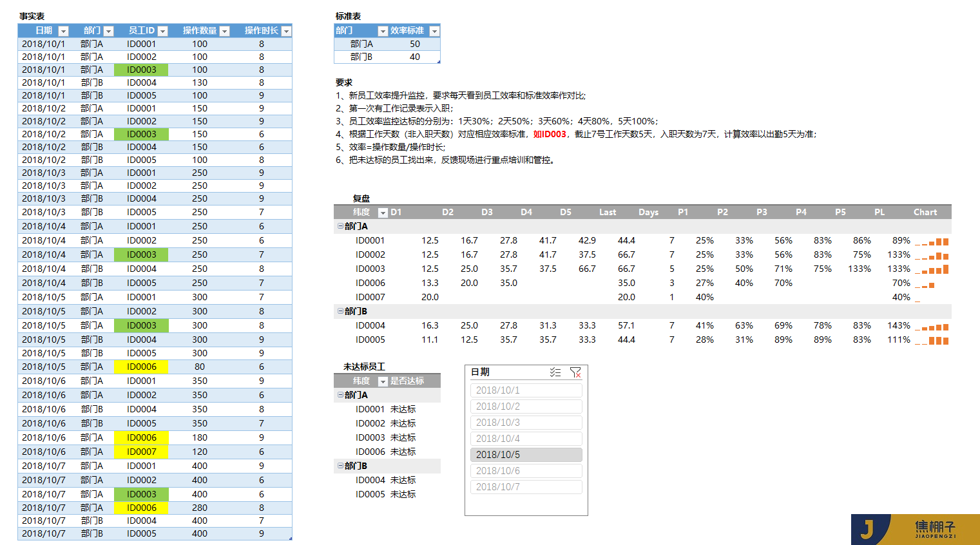The width and height of the screenshot is (980, 545).
Task: Click the sparkline chart for ID0003 row
Action: (x=932, y=269)
